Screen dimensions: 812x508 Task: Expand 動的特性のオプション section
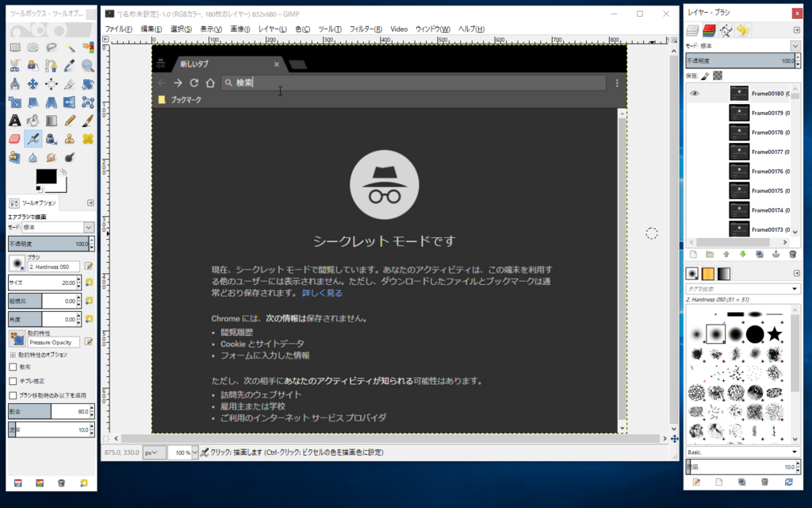coord(13,355)
